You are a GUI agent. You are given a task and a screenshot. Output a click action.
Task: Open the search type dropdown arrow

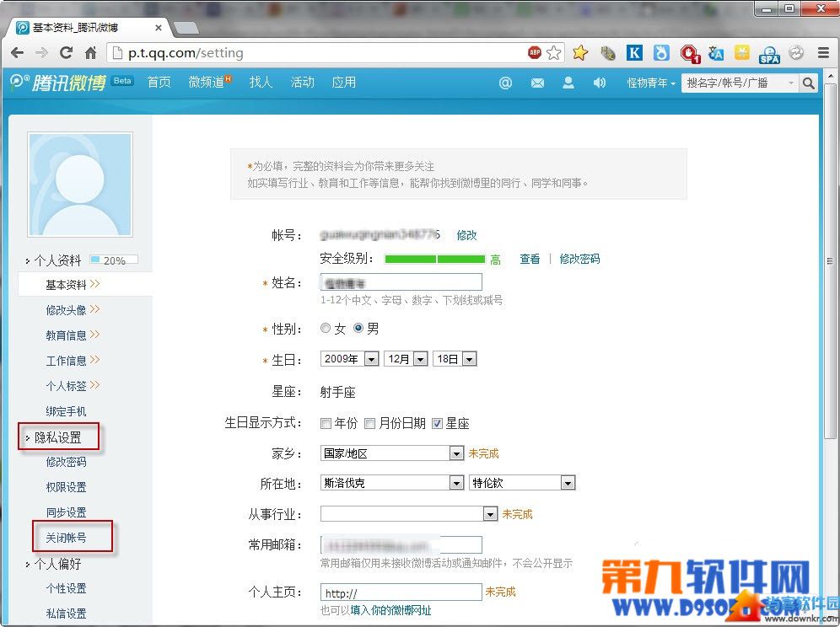click(791, 83)
